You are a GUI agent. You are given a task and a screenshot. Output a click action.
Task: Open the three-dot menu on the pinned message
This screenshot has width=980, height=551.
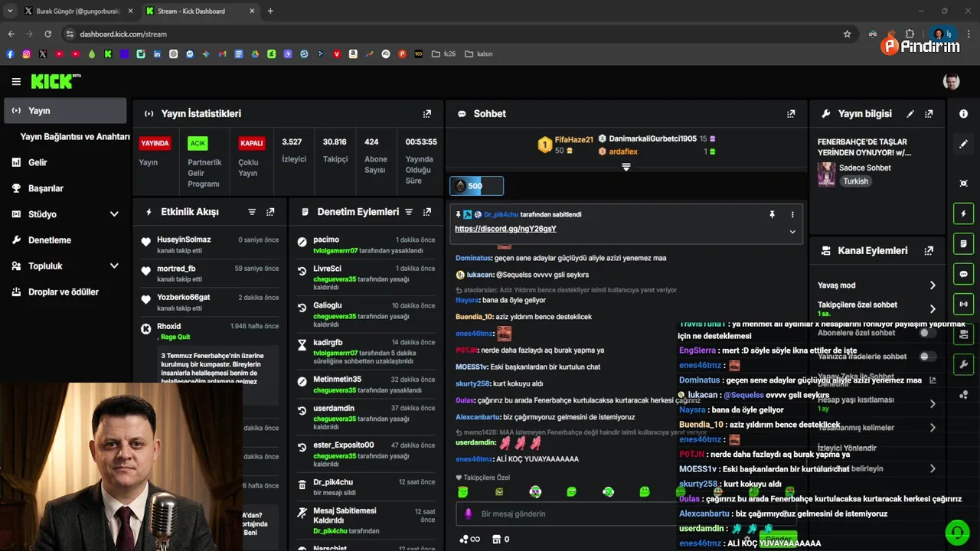tap(792, 214)
